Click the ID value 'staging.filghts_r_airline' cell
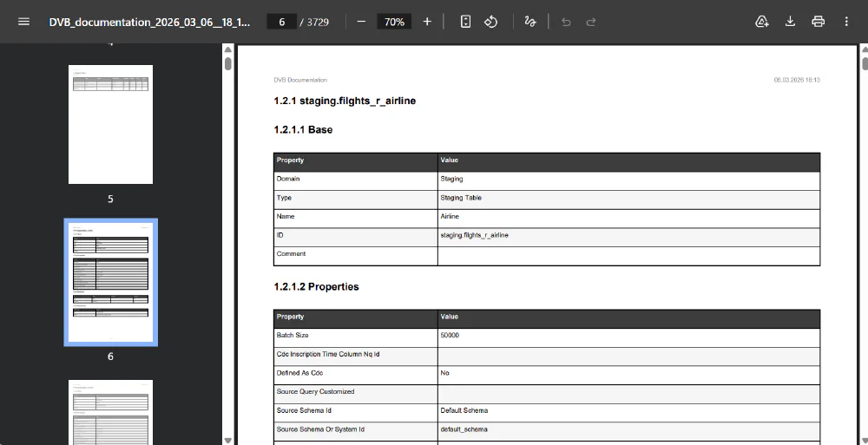 [x=628, y=238]
